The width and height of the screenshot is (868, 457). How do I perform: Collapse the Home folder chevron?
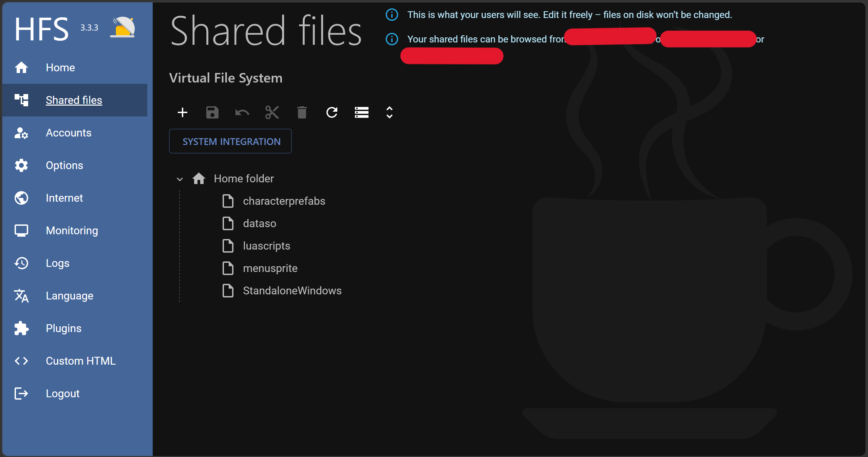180,179
